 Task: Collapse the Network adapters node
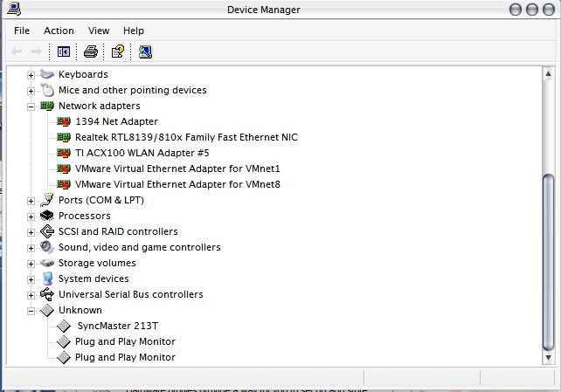click(x=31, y=107)
